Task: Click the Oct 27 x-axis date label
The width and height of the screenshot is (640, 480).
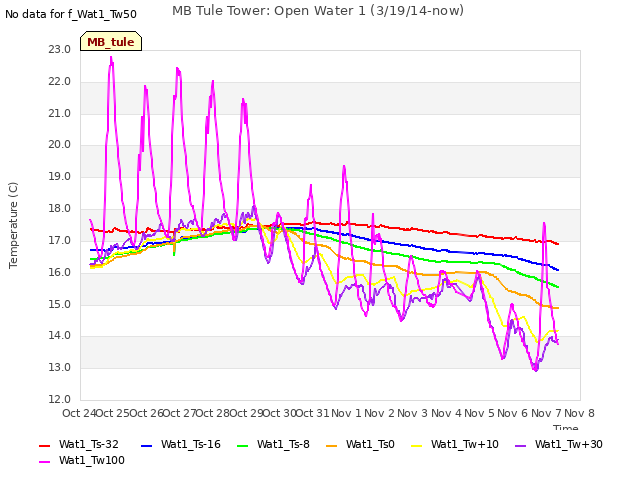Action: 179,413
